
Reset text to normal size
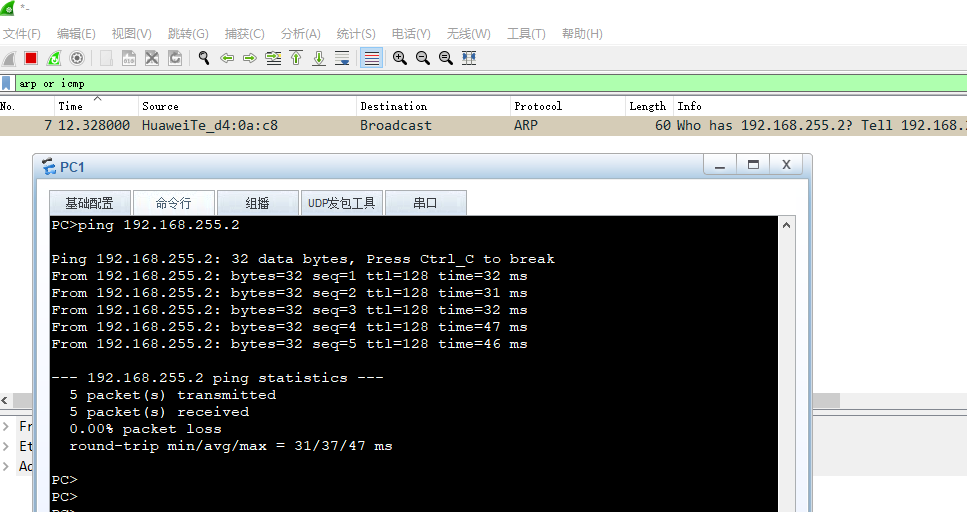445,58
